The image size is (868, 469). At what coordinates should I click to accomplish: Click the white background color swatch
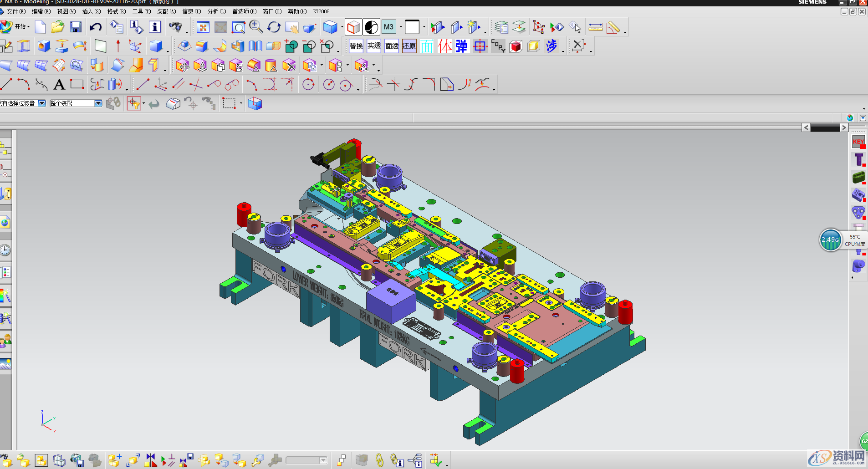(x=412, y=27)
